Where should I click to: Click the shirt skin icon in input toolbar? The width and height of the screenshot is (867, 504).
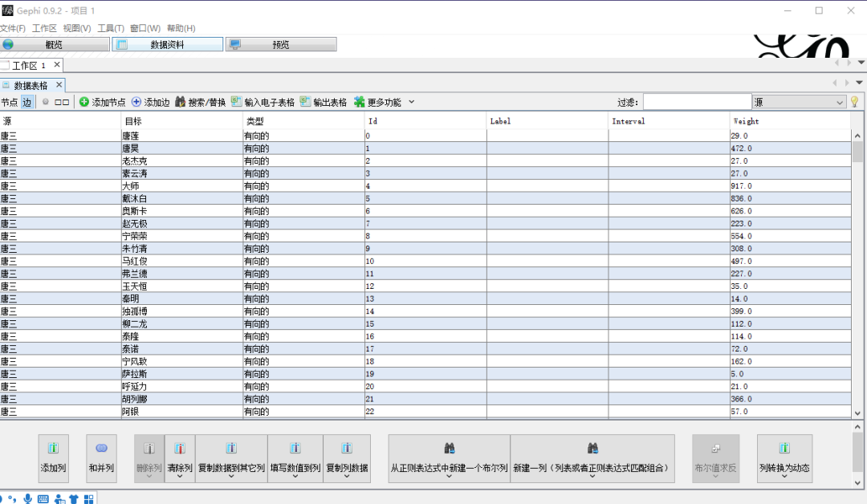[x=74, y=499]
